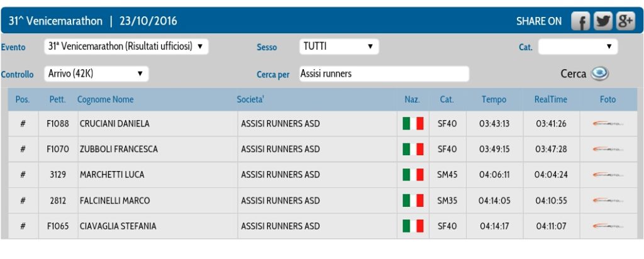Image resolution: width=644 pixels, height=259 pixels.
Task: Click real time 04:10:55
Action: tap(552, 201)
